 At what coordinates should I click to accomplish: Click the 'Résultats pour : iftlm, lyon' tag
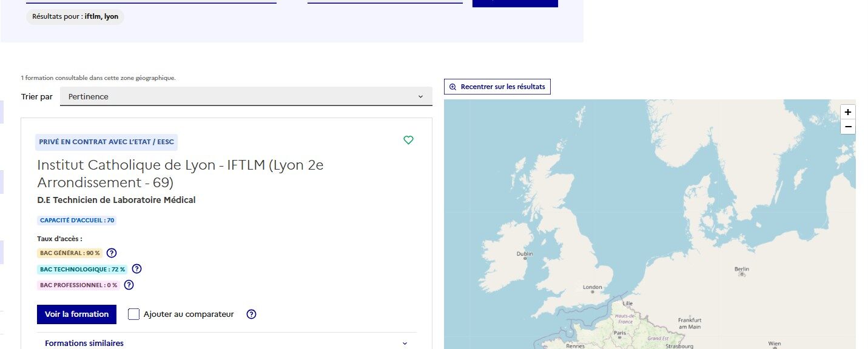pyautogui.click(x=75, y=16)
